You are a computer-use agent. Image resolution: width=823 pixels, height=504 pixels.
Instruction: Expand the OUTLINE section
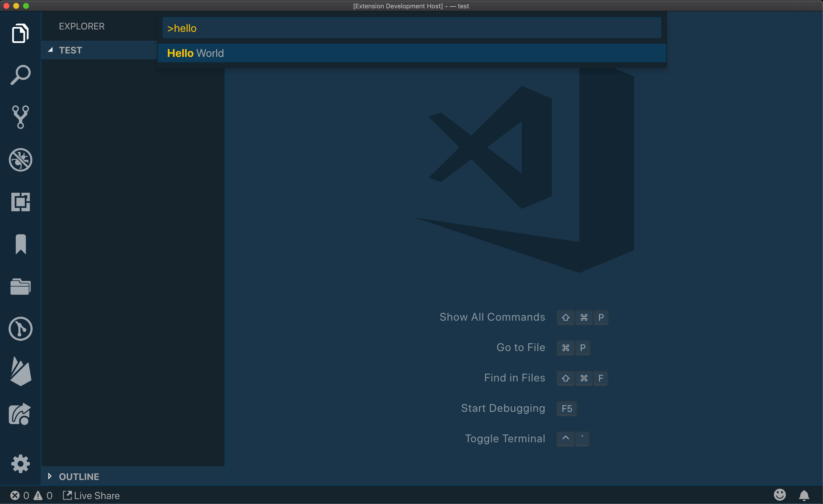(133, 476)
